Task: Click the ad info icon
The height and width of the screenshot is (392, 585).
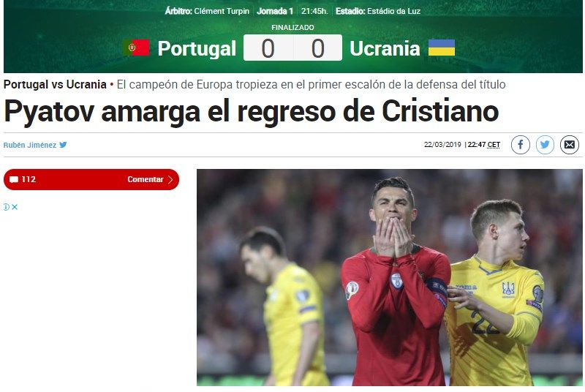Action: pos(7,207)
